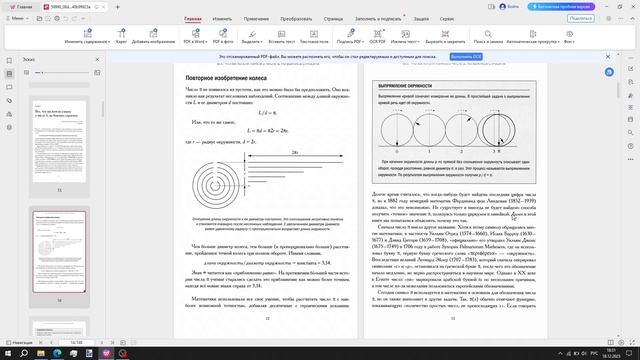
Task: Open bookmarks panel in left sidebar
Action: 9,60
